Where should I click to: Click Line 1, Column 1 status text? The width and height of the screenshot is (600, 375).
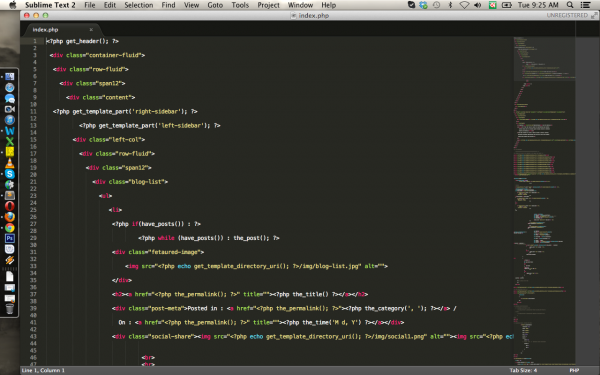coord(43,370)
